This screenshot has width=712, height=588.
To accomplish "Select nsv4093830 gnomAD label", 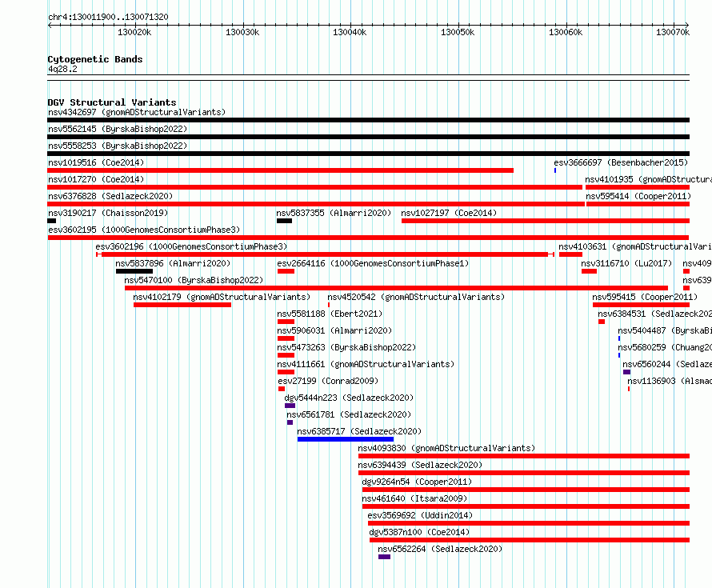I will (x=446, y=448).
